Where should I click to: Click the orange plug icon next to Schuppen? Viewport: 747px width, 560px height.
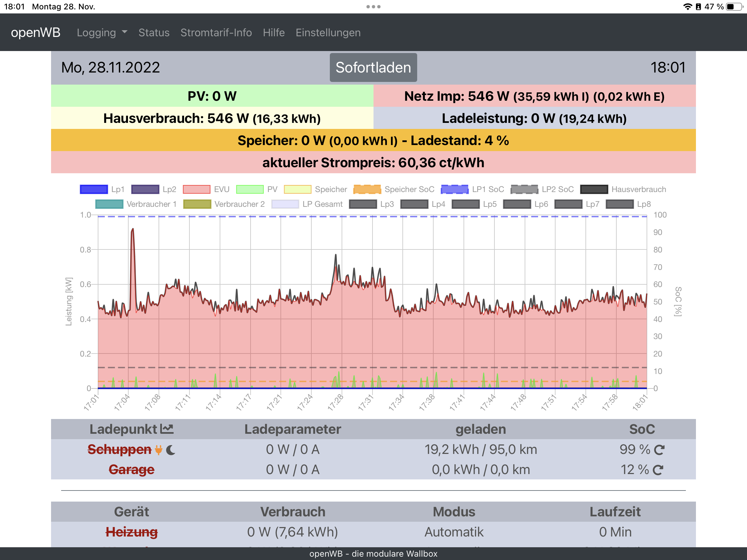(159, 450)
